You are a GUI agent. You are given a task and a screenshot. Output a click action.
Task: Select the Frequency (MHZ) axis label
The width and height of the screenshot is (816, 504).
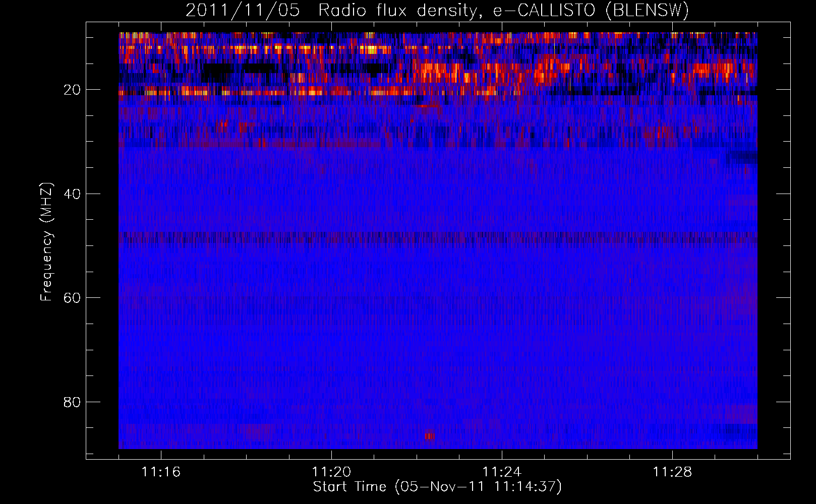coord(46,242)
